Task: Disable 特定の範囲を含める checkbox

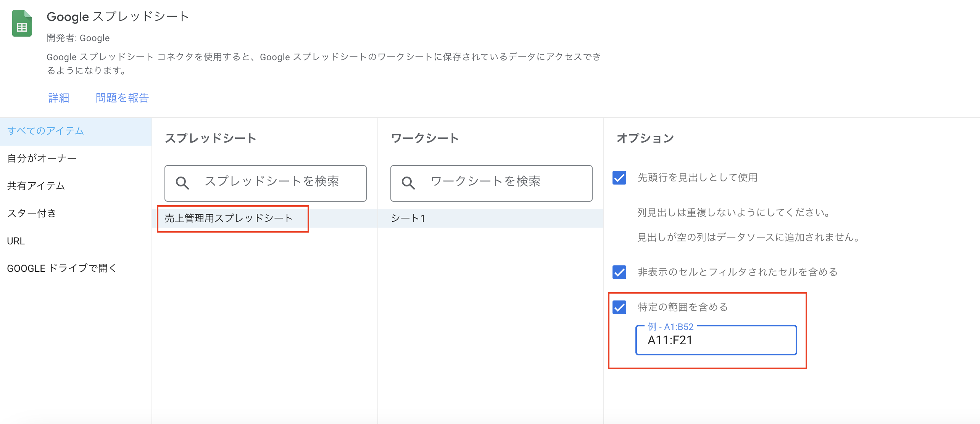Action: point(619,307)
